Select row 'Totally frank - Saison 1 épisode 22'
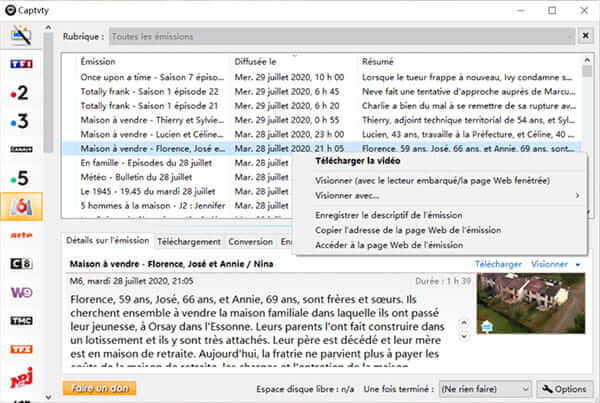 point(321,91)
